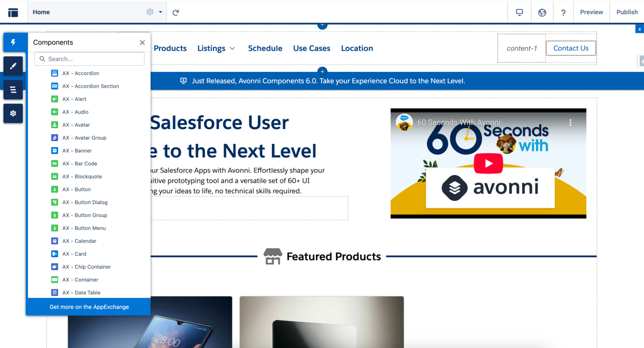Click the Featured Products heading
Screen dimensions: 644x348
click(334, 257)
